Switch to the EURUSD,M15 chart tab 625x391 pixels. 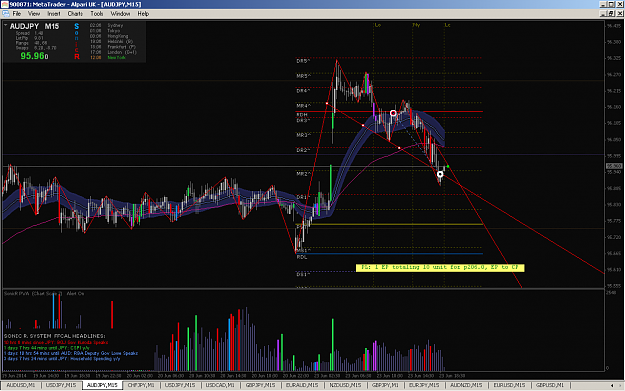509,385
